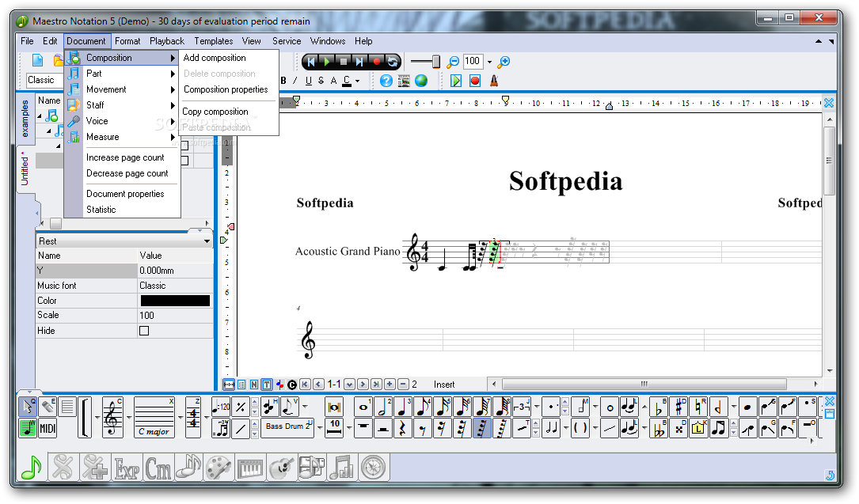Viewport: 859px width, 504px height.
Task: Choose the quarter rest
Action: pos(402,428)
